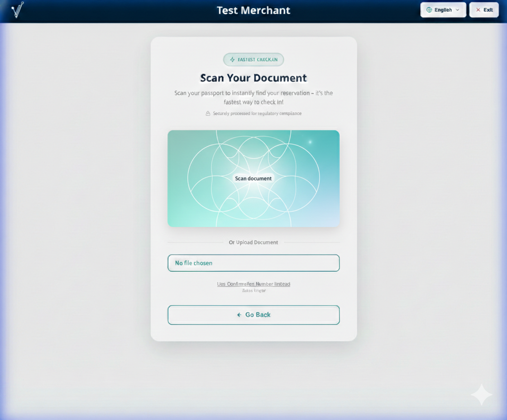The width and height of the screenshot is (507, 420).
Task: Click the back arrow icon on the Go Back button
Action: (x=239, y=315)
